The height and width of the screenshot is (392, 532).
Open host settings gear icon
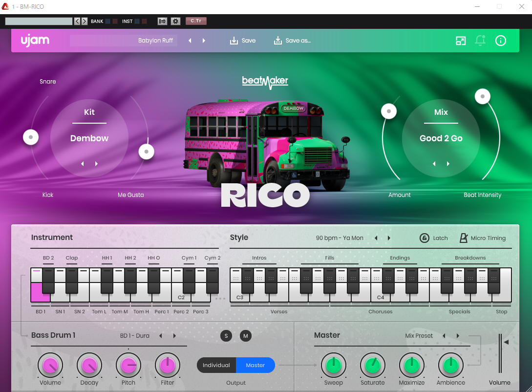[175, 21]
